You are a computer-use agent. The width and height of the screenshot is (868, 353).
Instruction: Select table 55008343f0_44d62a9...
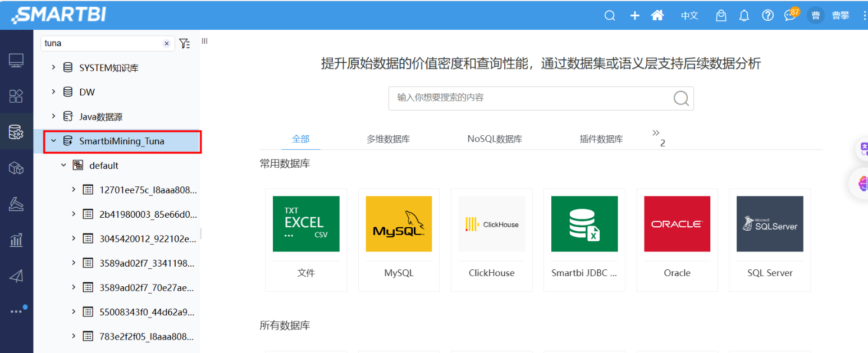coord(148,311)
